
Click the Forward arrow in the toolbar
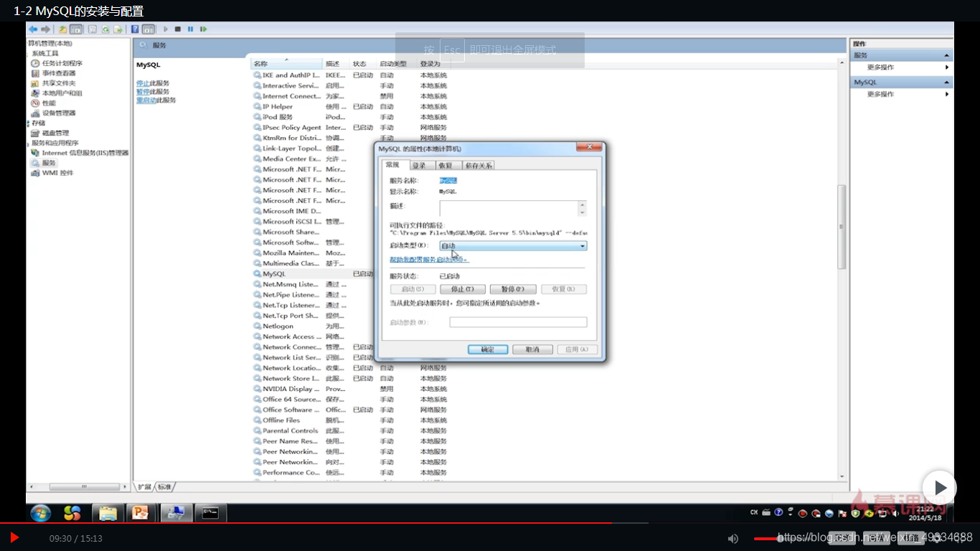click(45, 29)
